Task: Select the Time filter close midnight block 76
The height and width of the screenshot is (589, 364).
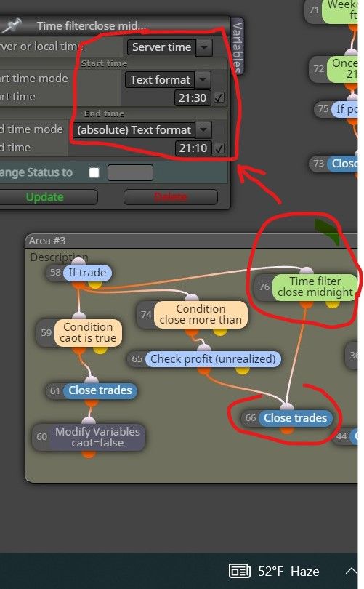Action: (306, 287)
